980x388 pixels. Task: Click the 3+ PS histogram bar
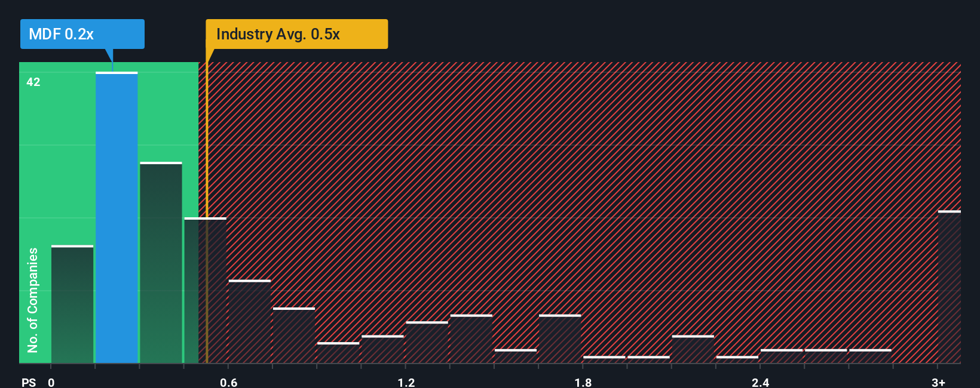pos(949,287)
